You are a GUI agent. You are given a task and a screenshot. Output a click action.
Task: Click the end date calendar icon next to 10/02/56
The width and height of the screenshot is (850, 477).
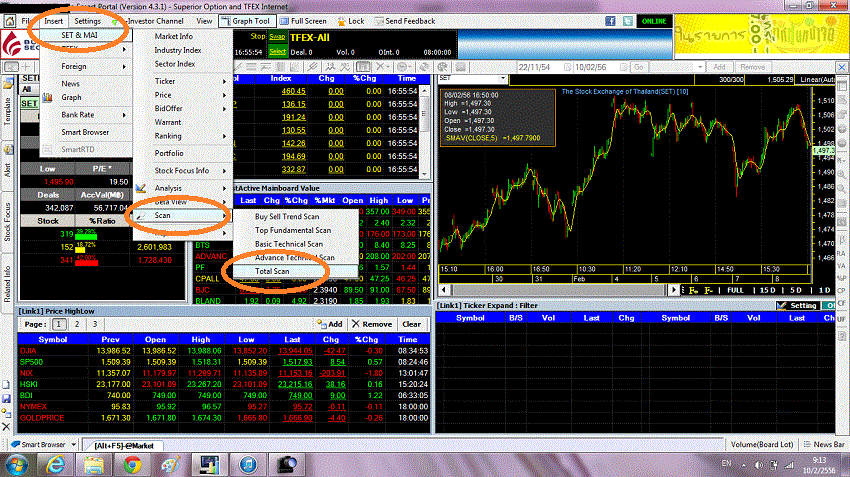point(623,67)
